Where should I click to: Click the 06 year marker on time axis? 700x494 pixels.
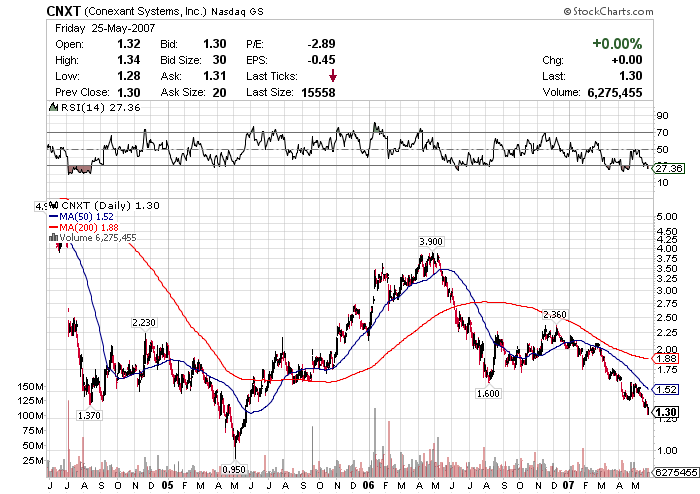(x=368, y=486)
